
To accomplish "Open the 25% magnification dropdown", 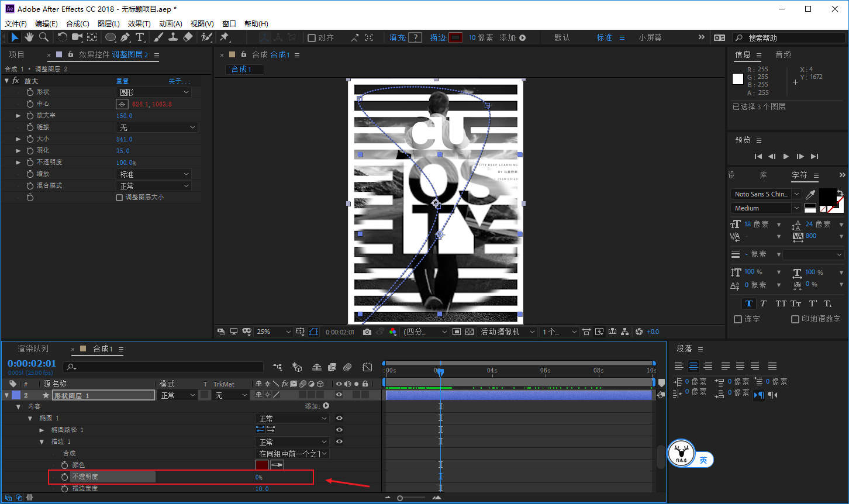I will point(273,332).
